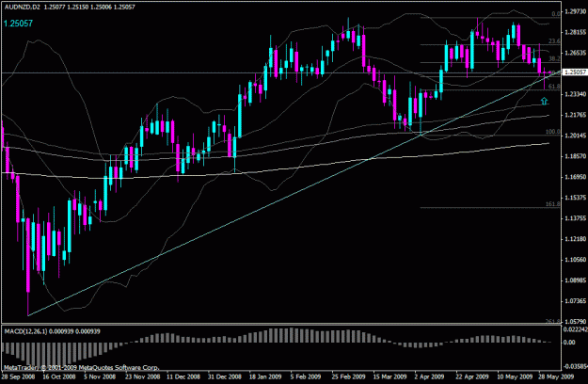Click the 1.07365 price axis label

coord(575,301)
